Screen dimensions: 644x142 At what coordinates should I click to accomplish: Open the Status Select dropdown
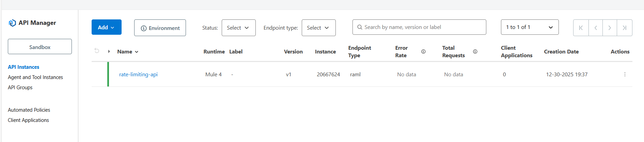coord(238,28)
